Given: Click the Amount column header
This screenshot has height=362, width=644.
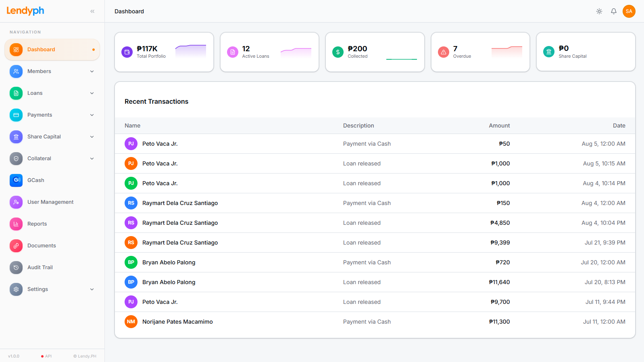Looking at the screenshot, I should point(500,126).
